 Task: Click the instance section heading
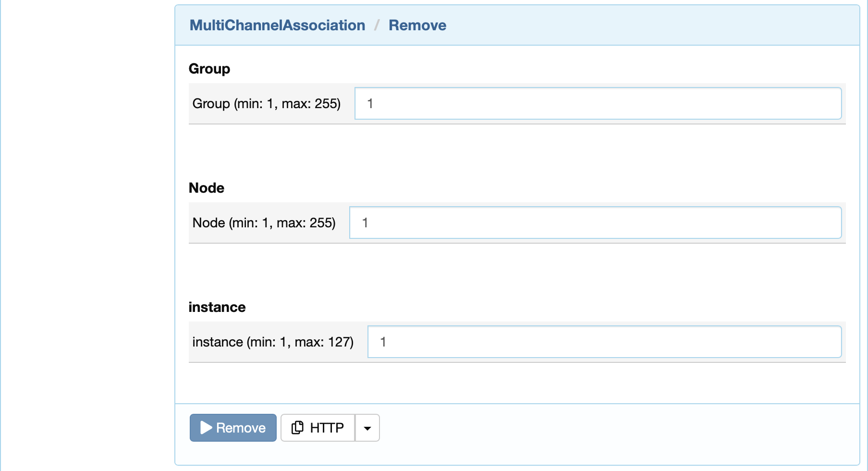coord(217,307)
